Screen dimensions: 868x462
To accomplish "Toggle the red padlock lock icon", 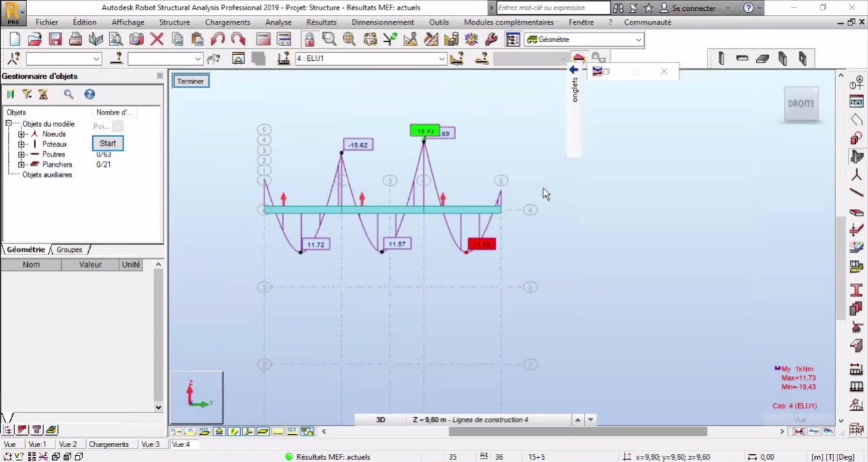I will point(309,39).
